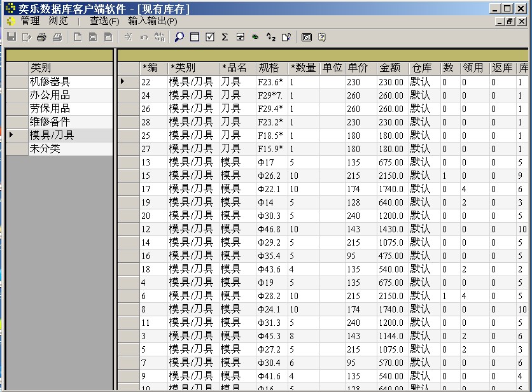Click the 金额 column header
Viewport: 532px width, 392px height.
click(x=389, y=68)
